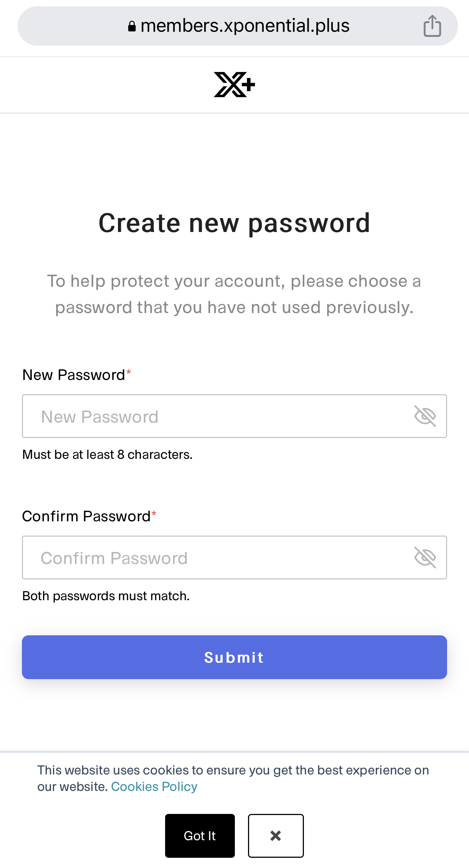Click the X+ logo in the header
Screen dimensions: 469x868
tap(234, 85)
